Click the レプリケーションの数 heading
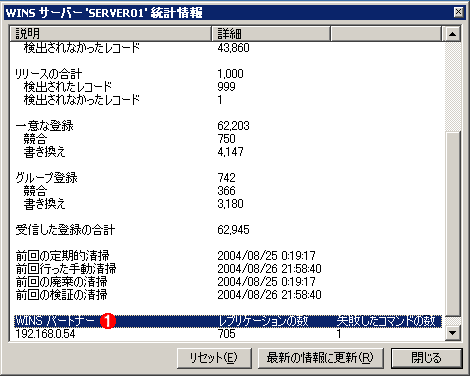The image size is (470, 376). [263, 321]
